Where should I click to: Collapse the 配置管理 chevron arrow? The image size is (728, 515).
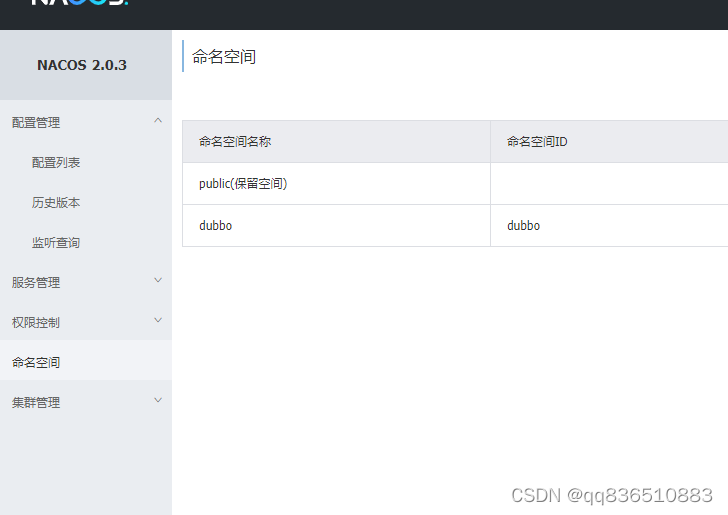[x=158, y=121]
